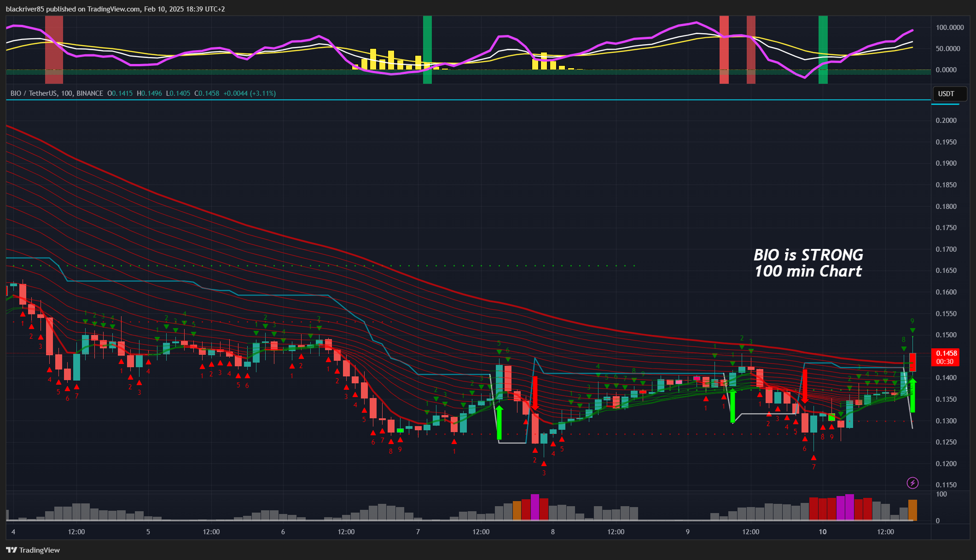Click the date label 5 on time axis
This screenshot has width=976, height=560.
148,532
